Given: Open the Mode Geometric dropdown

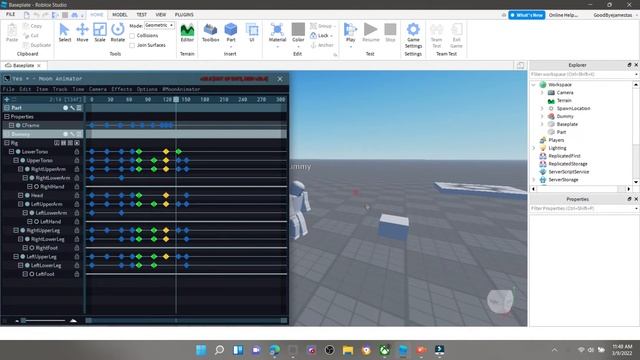Looking at the screenshot, I should [159, 25].
